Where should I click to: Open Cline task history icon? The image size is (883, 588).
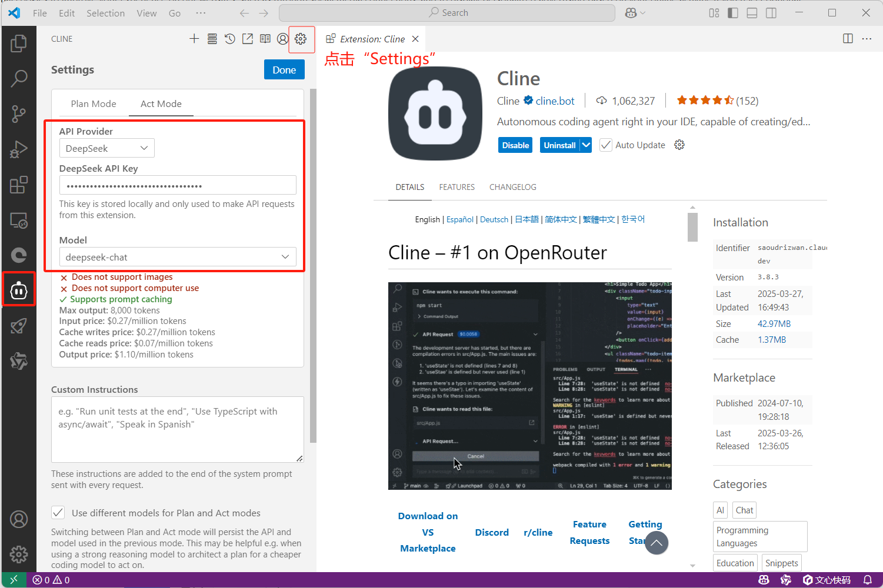click(x=230, y=39)
